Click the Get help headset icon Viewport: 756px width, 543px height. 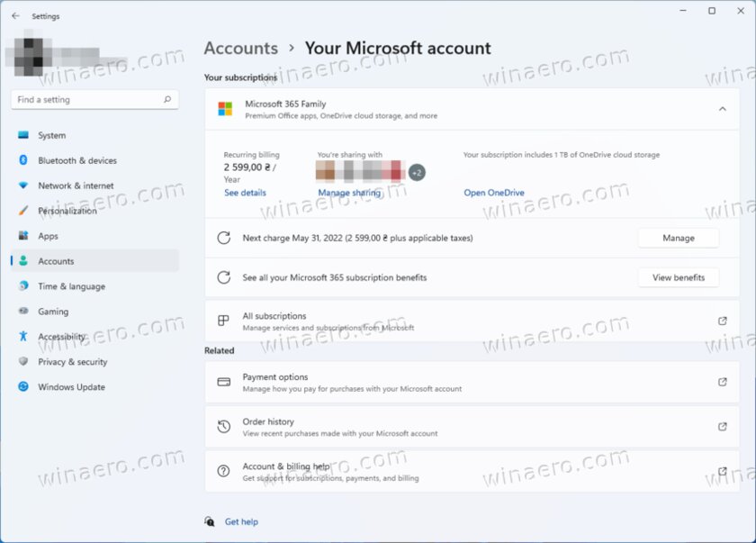click(209, 521)
